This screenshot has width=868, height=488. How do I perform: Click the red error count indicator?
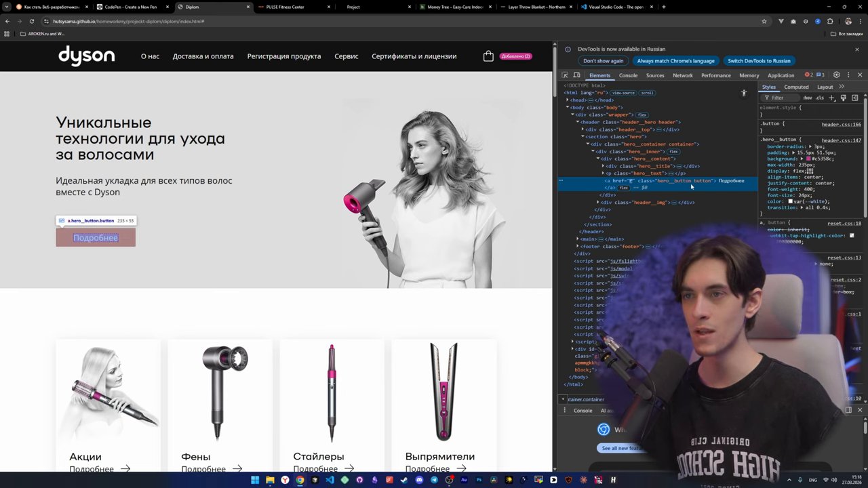(x=808, y=75)
